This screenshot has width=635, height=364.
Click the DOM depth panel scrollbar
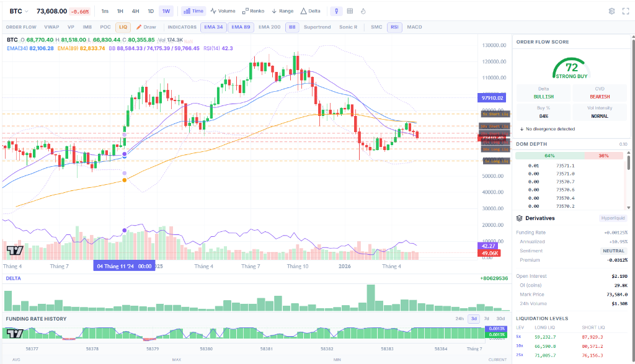click(x=629, y=162)
